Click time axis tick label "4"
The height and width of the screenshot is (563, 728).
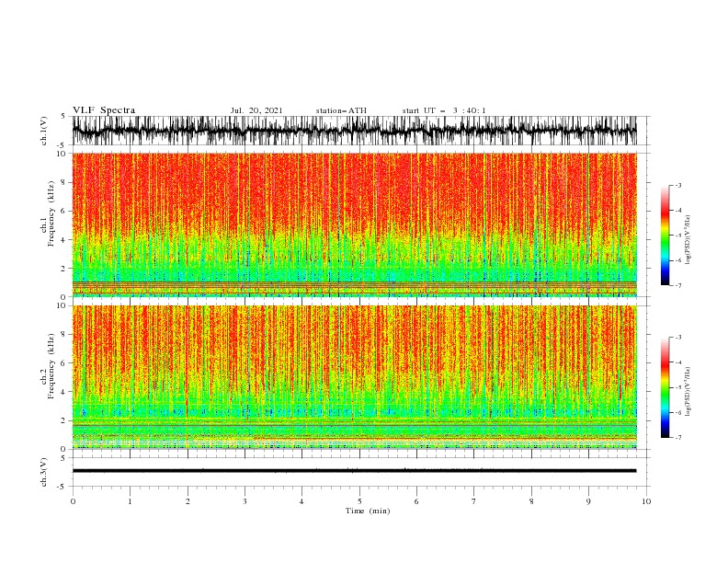click(301, 501)
